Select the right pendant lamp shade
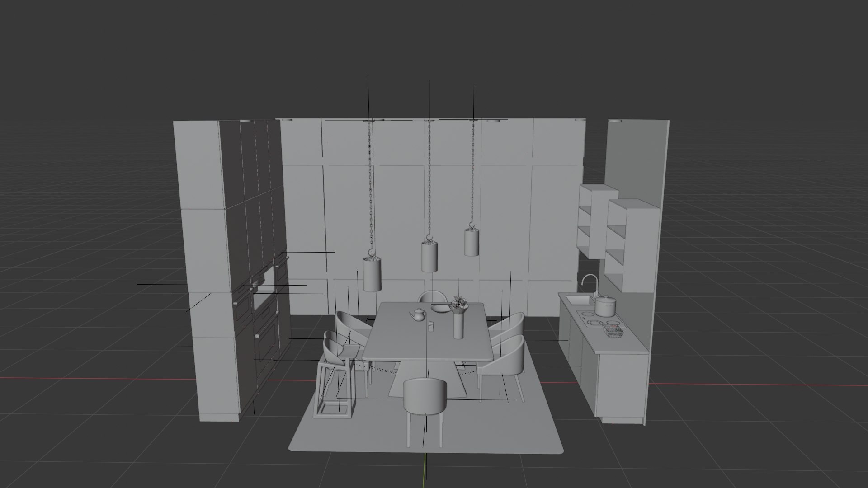The width and height of the screenshot is (868, 488). click(472, 242)
